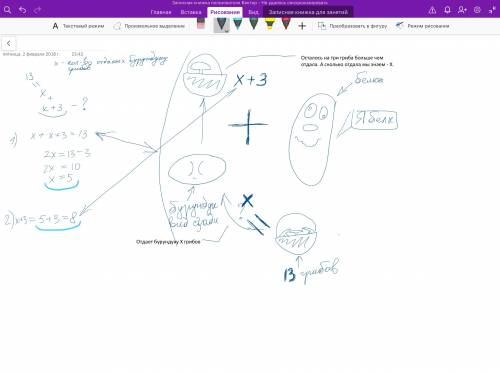Open the Главная tab

[x=161, y=12]
